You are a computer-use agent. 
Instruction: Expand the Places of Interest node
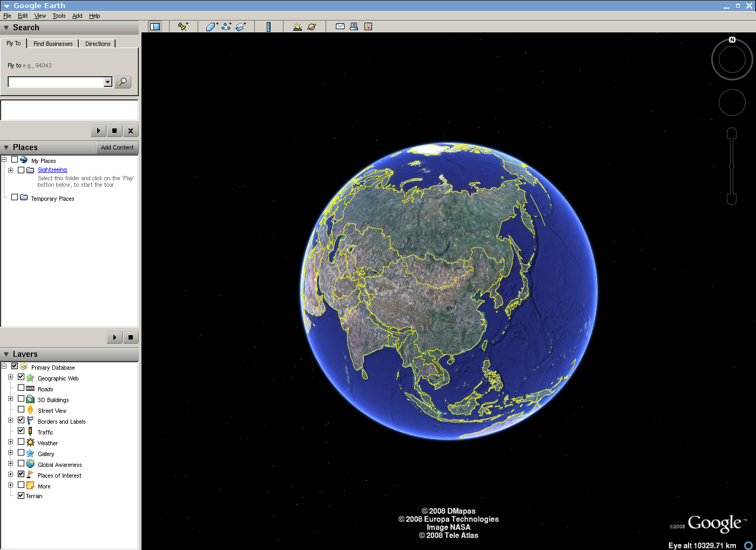tap(10, 474)
